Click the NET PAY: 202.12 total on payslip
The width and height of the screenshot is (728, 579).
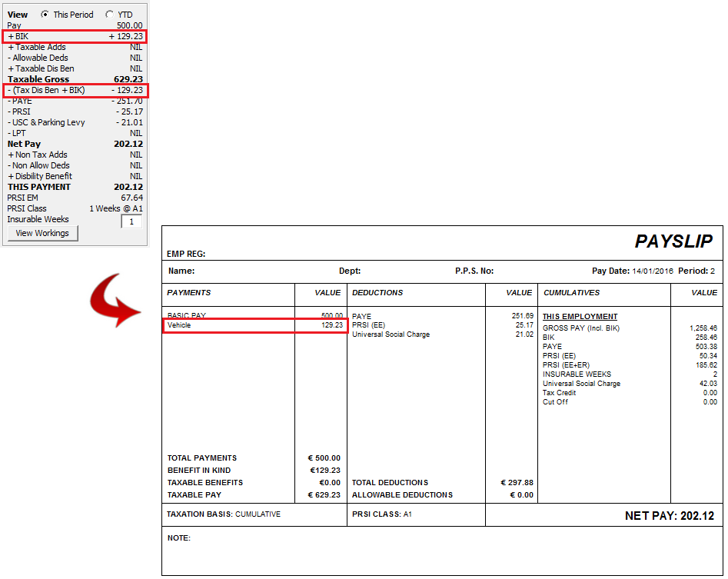[x=669, y=516]
